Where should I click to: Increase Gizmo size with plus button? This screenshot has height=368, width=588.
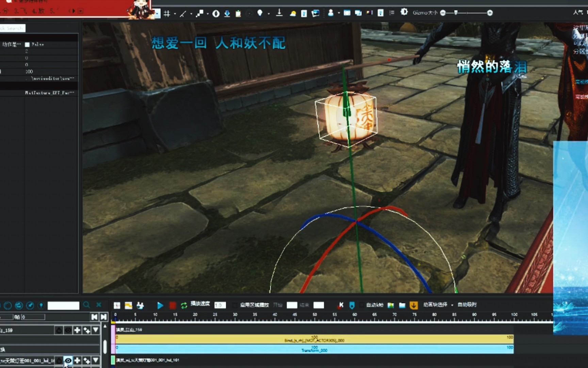click(x=490, y=13)
